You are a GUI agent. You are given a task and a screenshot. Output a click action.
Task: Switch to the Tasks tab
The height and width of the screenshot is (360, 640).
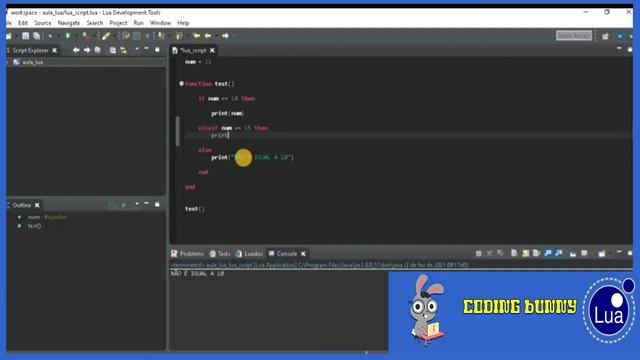(220, 253)
